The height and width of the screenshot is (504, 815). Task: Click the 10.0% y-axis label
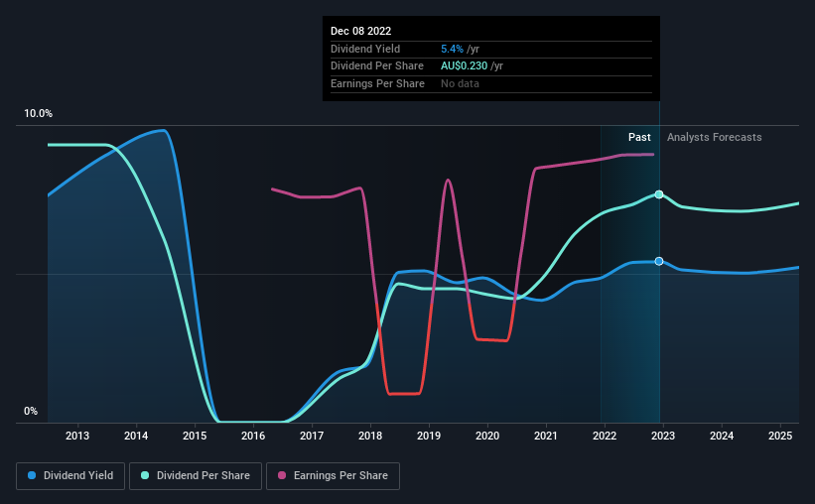(38, 114)
